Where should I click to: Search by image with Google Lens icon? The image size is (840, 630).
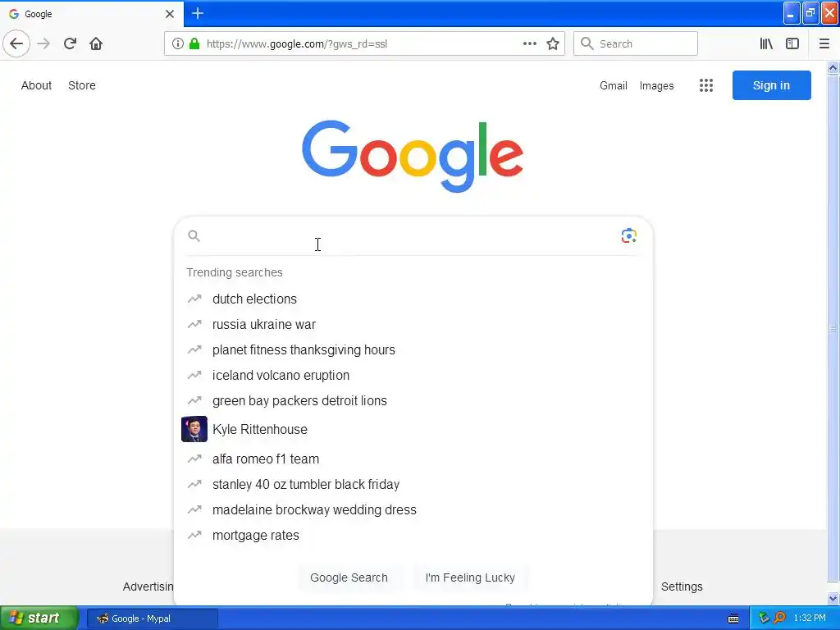coord(628,235)
